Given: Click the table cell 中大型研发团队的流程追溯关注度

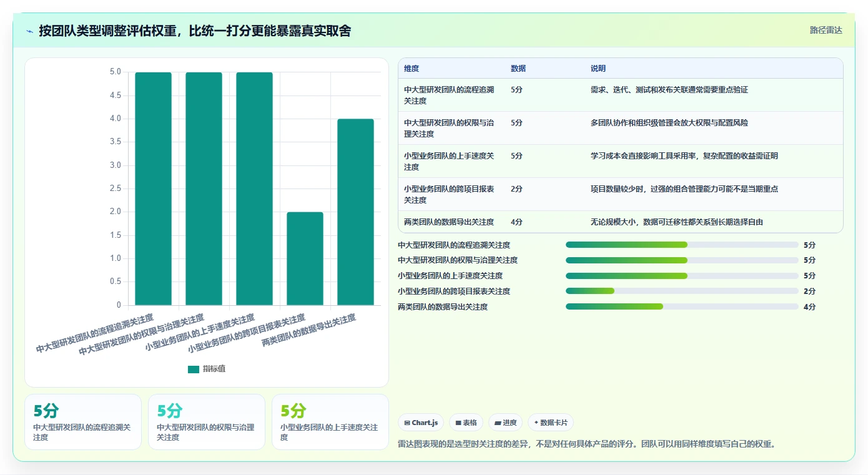Looking at the screenshot, I should click(x=449, y=95).
